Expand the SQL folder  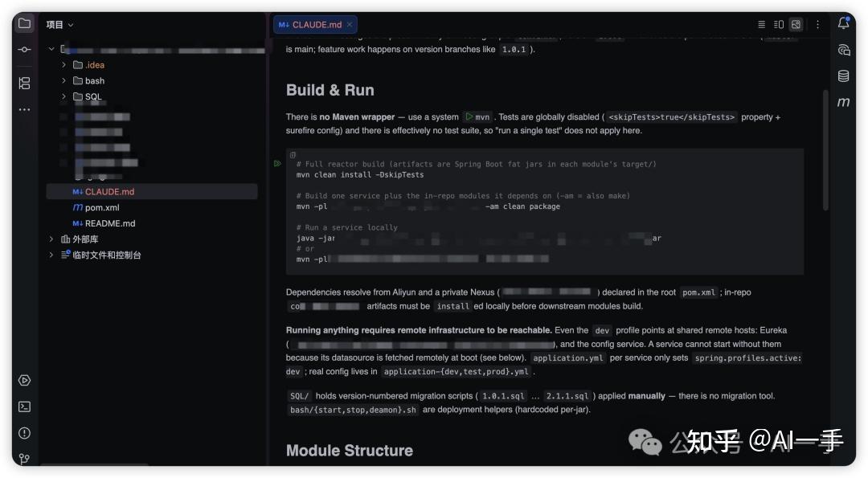click(63, 96)
